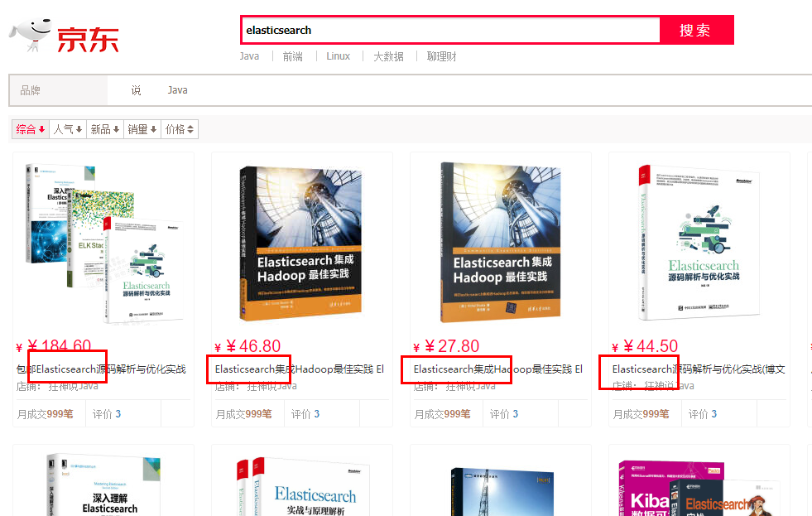Open 评价 3 reviews of ¥27.80 item
The image size is (812, 516).
coord(504,414)
